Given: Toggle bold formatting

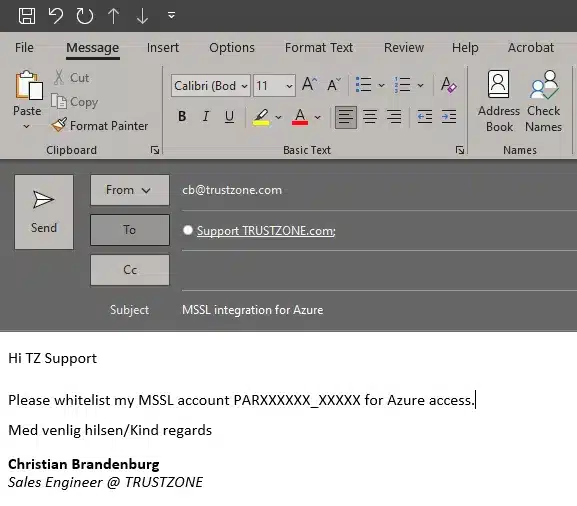Looking at the screenshot, I should click(x=182, y=116).
